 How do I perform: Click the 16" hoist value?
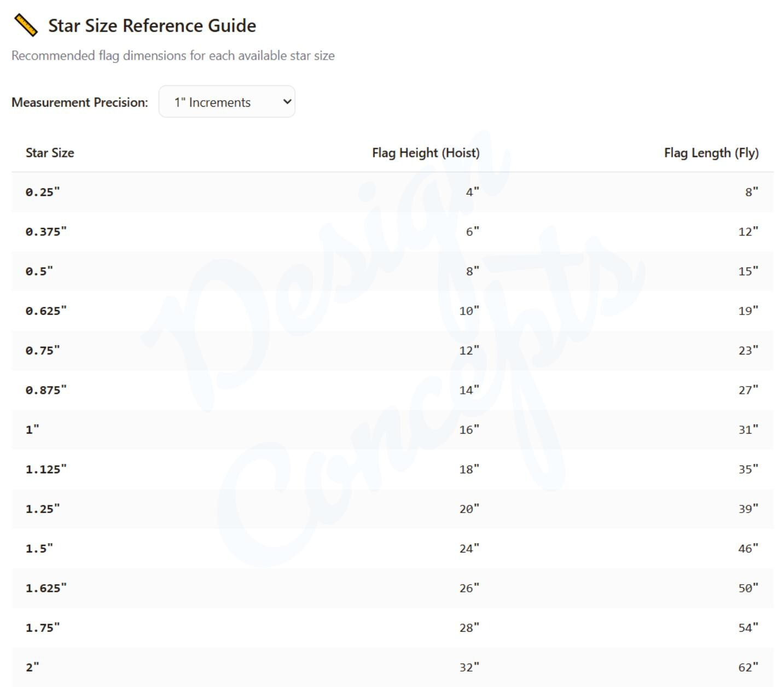point(469,429)
